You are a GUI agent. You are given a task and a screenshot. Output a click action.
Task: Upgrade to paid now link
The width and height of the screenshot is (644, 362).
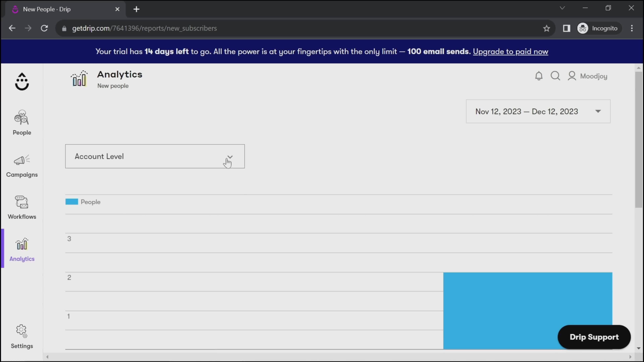click(511, 51)
